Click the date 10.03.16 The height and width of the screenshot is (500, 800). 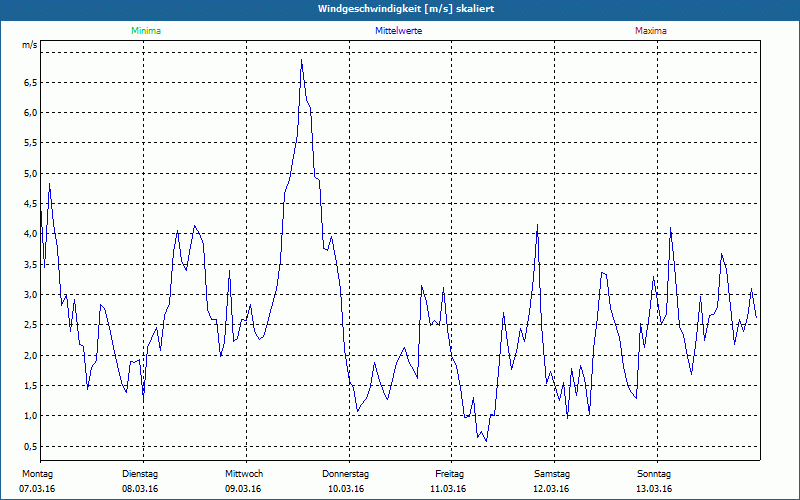pyautogui.click(x=346, y=489)
